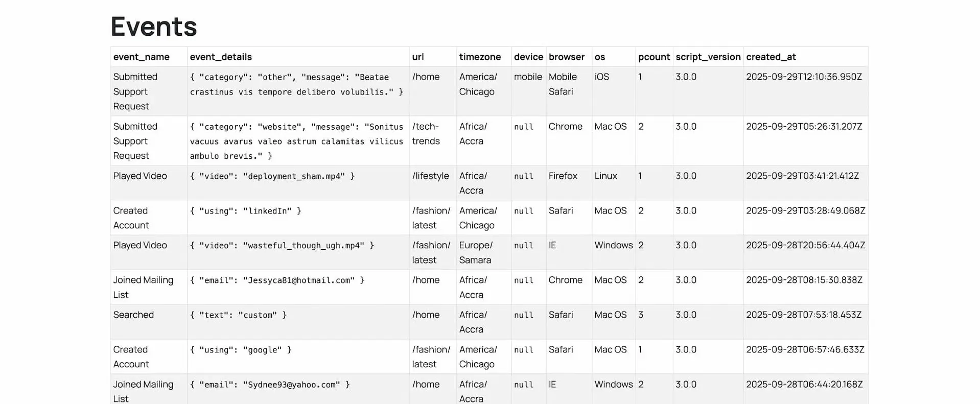Screen dimensions: 980x404
Task: Select the browser column header
Action: coord(566,57)
